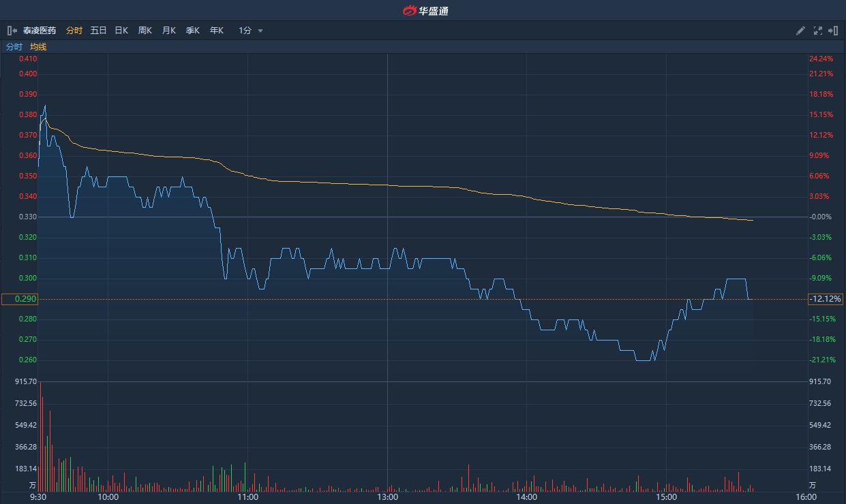Click the 13:00 time marker on axis
846x504 pixels.
point(387,497)
